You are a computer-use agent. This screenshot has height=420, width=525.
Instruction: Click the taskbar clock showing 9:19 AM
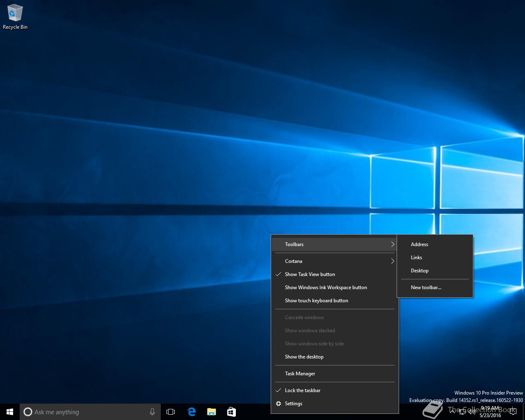click(490, 412)
